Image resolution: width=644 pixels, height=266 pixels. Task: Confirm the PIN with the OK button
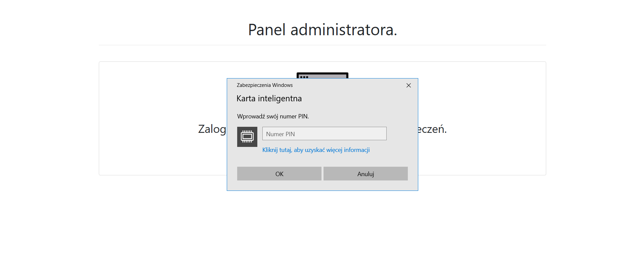279,174
